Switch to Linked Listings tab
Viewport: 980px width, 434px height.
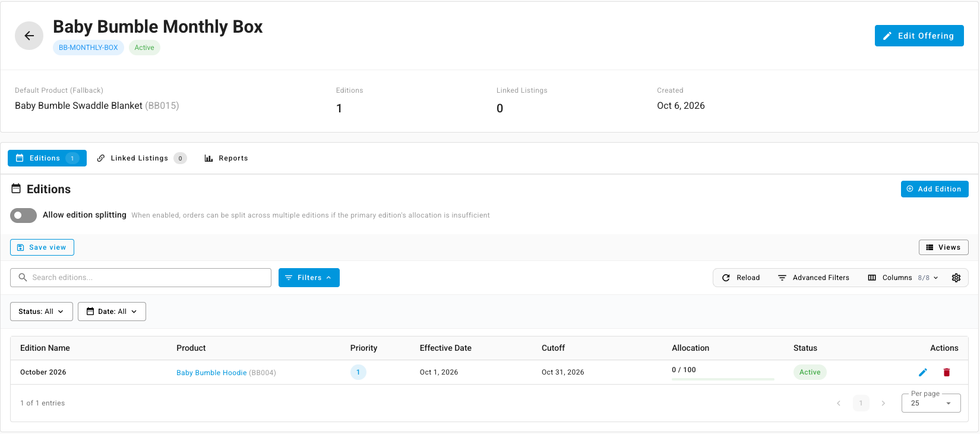141,158
